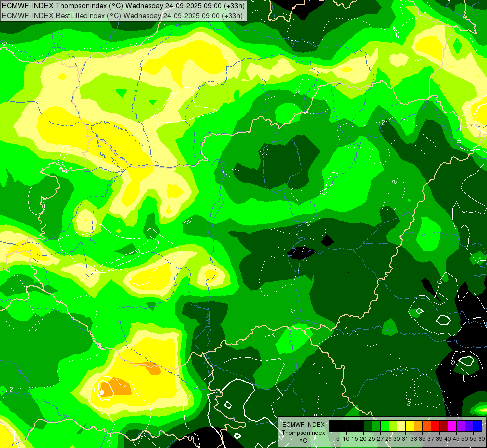Click the legend tick value 35
This screenshot has height=448, width=487.
point(422,439)
